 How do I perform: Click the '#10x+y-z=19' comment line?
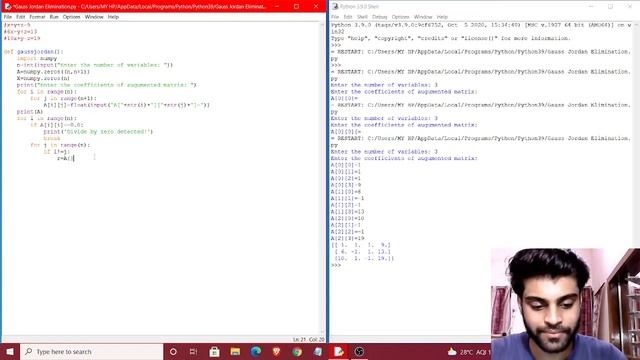22,38
